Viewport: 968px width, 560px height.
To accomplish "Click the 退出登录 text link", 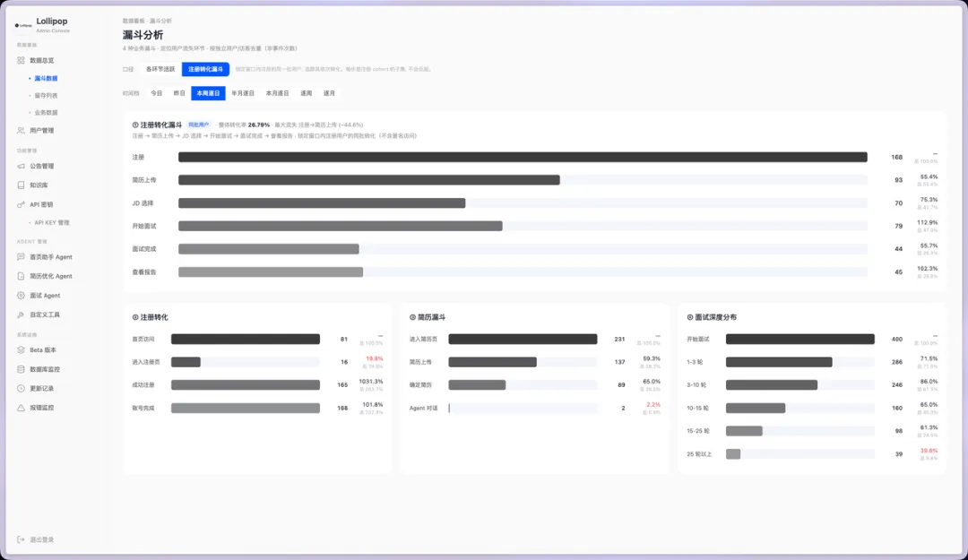I will [x=42, y=539].
